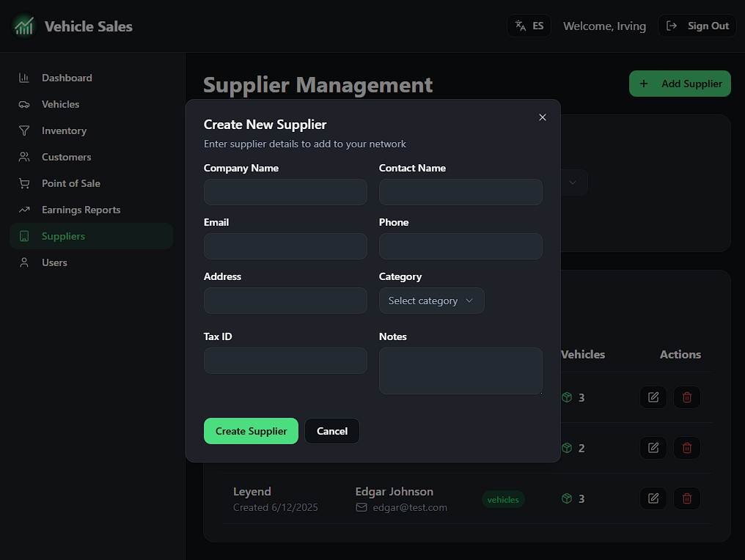Viewport: 745px width, 560px height.
Task: Open Point of Sale page
Action: [91, 183]
